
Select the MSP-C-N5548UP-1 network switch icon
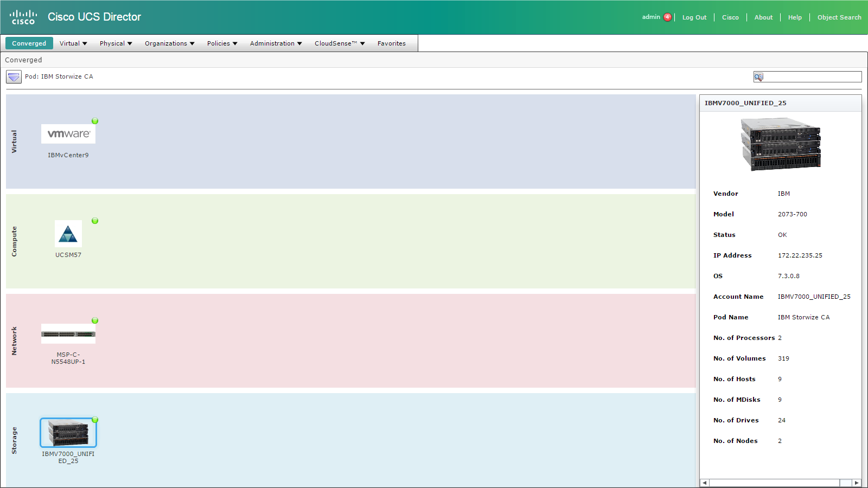[x=68, y=334]
